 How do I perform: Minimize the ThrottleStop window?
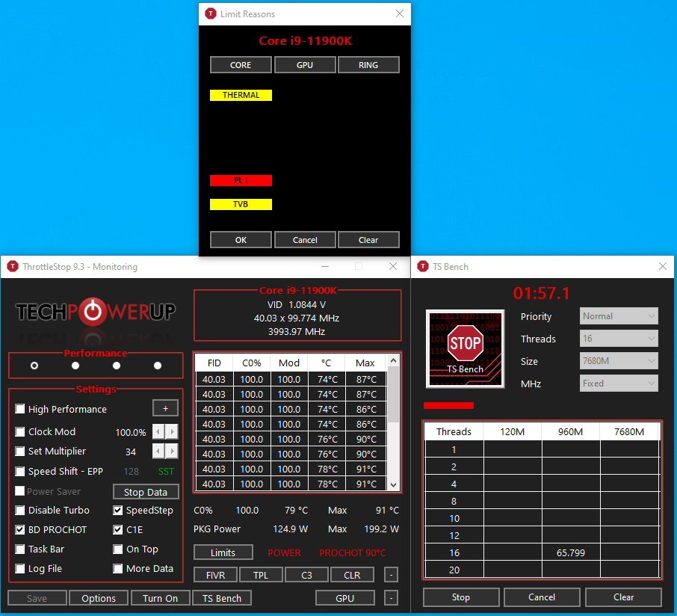pyautogui.click(x=325, y=267)
